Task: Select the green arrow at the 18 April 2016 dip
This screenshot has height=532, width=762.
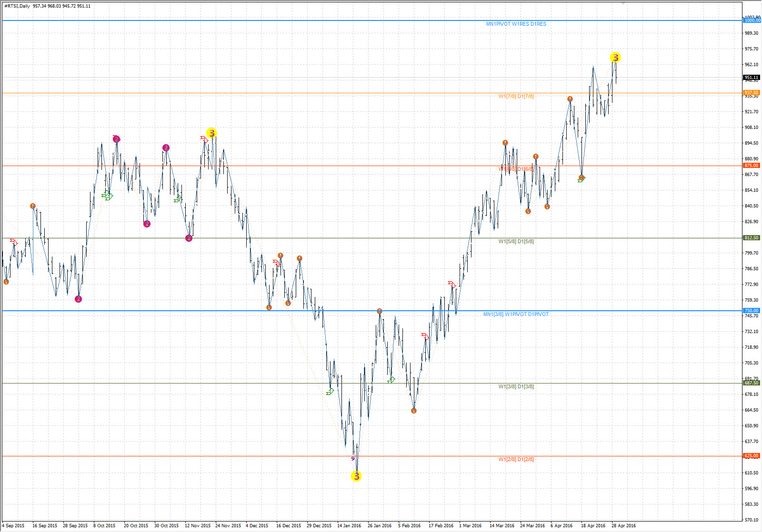Action: tap(581, 179)
